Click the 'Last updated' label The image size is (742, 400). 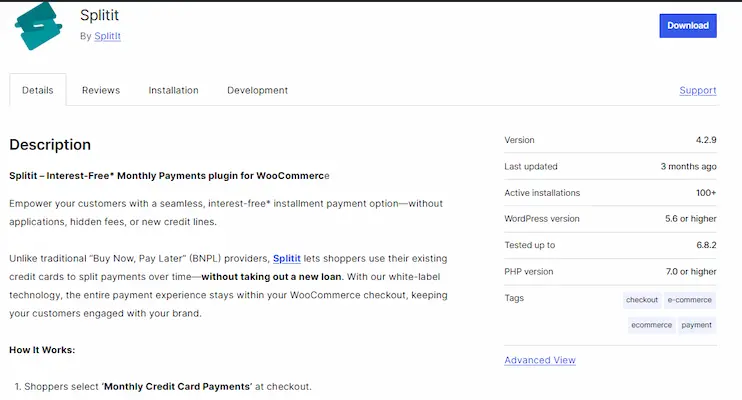point(531,167)
